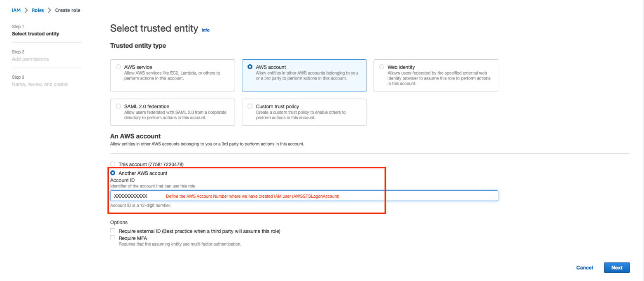Click the Create role breadcrumb item
Viewport: 644px width, 281px height.
click(x=68, y=10)
